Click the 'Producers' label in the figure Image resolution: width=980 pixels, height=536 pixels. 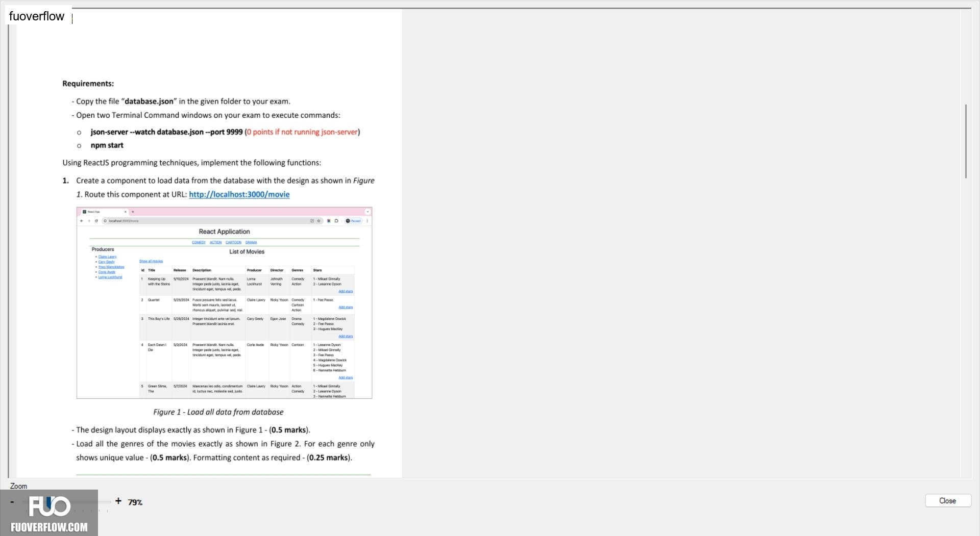coord(103,249)
